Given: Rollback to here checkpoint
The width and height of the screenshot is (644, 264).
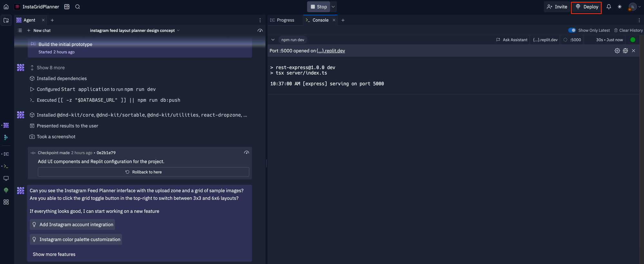Looking at the screenshot, I should (144, 172).
